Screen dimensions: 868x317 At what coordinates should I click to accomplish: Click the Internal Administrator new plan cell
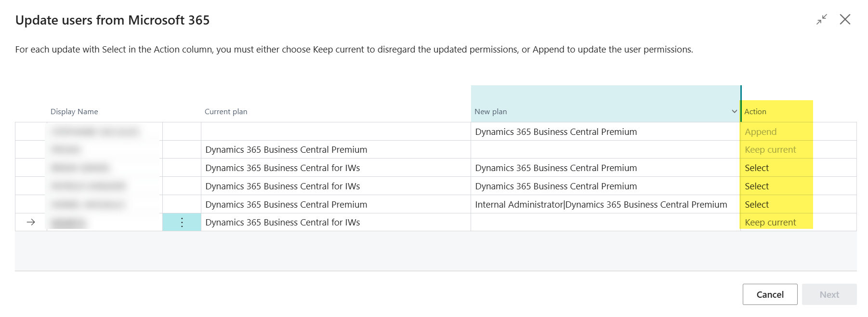coord(601,205)
